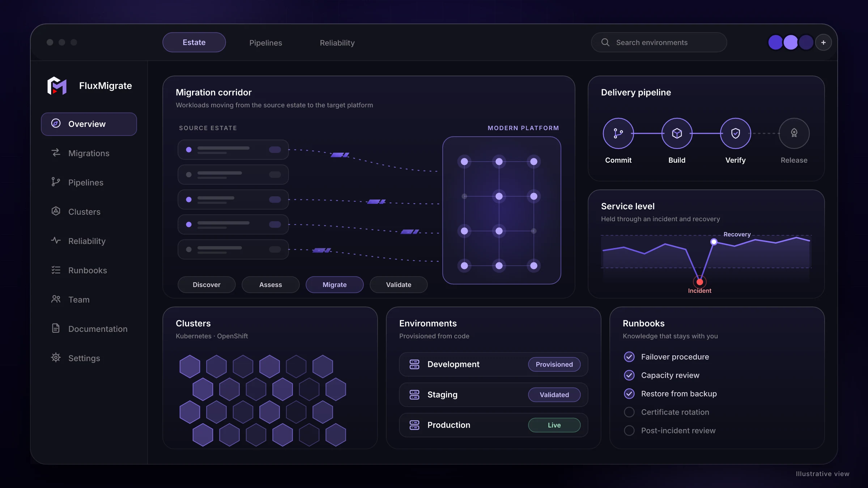The image size is (868, 488).
Task: Select the Verify shield stage icon
Action: 736,133
